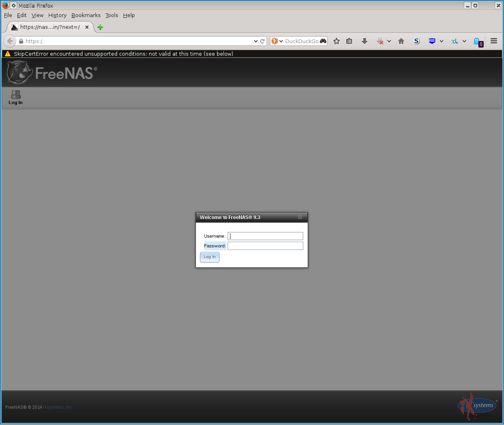The width and height of the screenshot is (504, 425).
Task: Open the Bookmarks menu
Action: tap(86, 15)
